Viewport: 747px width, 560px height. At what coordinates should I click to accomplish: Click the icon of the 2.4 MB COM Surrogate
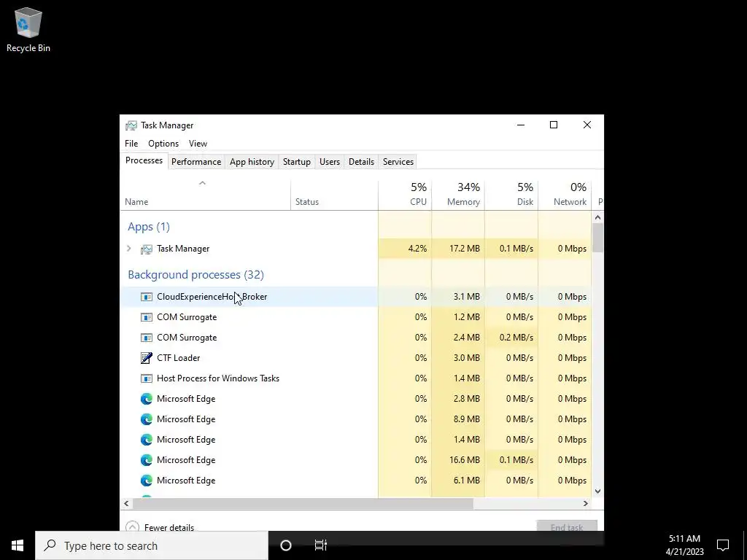click(x=146, y=338)
